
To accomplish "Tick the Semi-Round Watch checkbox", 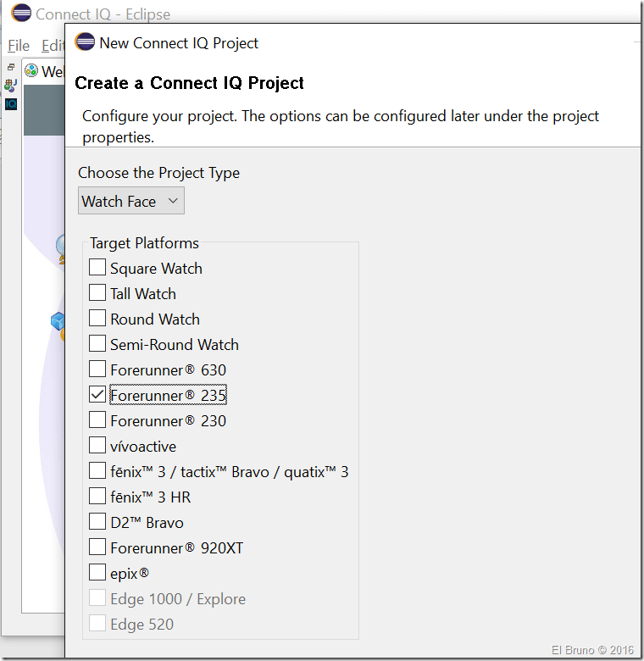I will pos(97,345).
